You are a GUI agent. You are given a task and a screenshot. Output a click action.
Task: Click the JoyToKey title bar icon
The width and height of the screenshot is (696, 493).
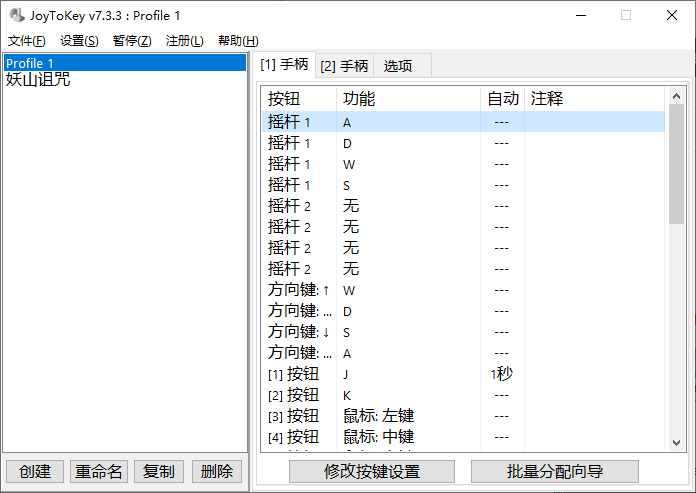coord(17,16)
